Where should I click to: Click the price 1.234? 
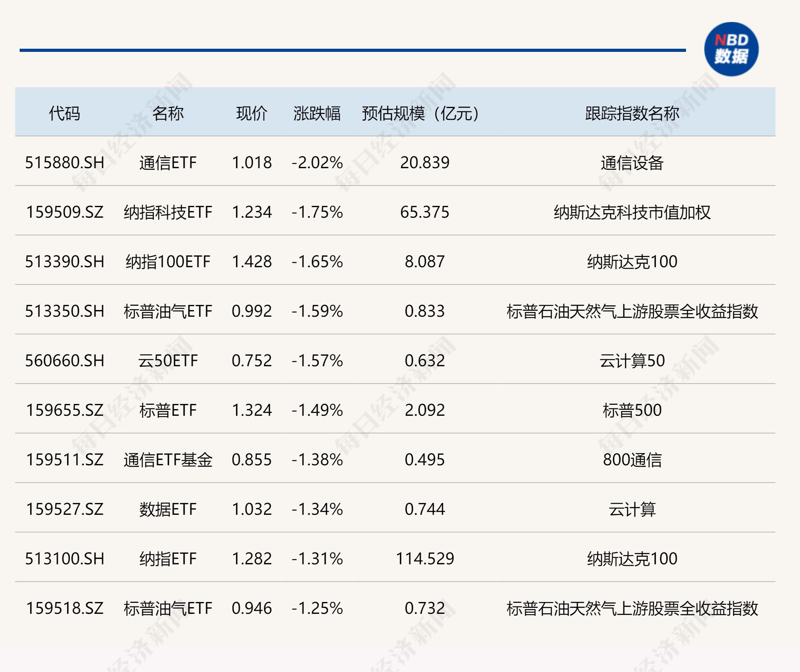[252, 212]
